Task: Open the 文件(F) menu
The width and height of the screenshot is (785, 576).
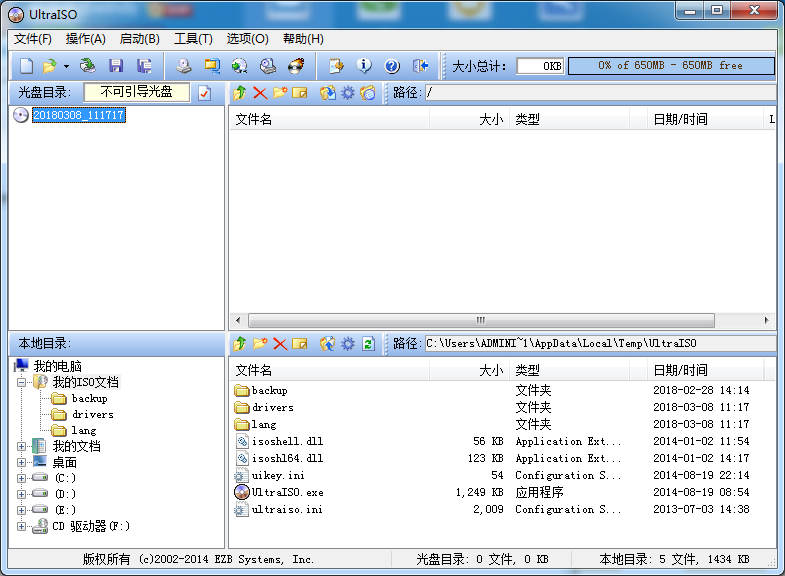Action: [x=33, y=39]
